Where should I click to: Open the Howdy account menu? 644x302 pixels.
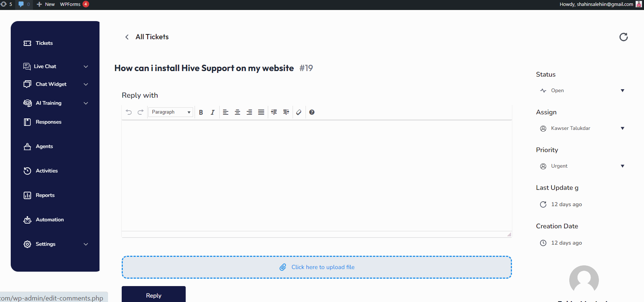pos(601,4)
